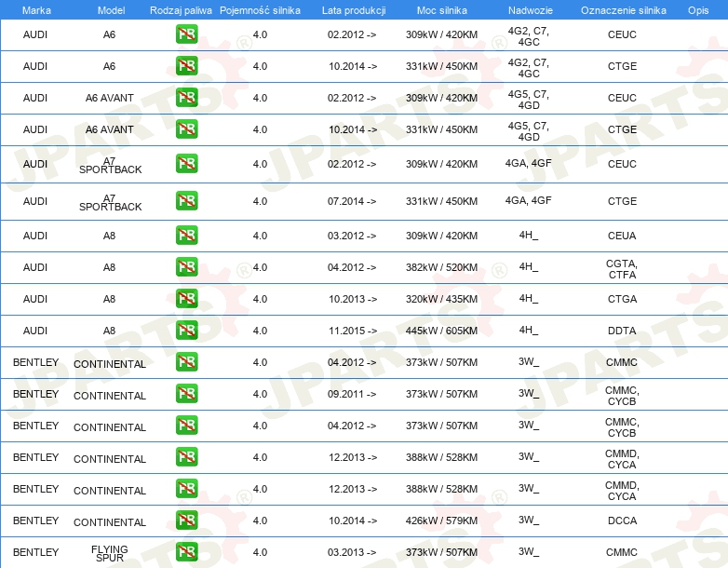
Task: Click AUDI make in A8 DDTA row
Action: point(35,331)
